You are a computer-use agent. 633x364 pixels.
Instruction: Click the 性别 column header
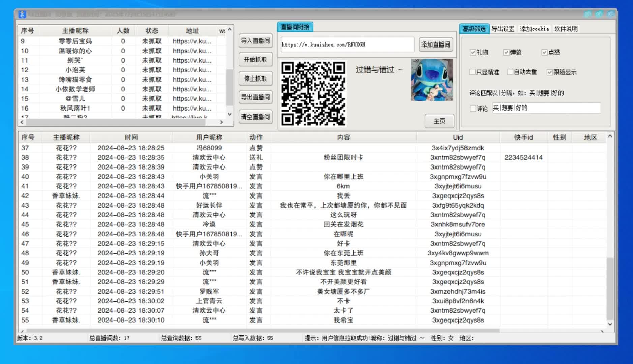(x=560, y=137)
